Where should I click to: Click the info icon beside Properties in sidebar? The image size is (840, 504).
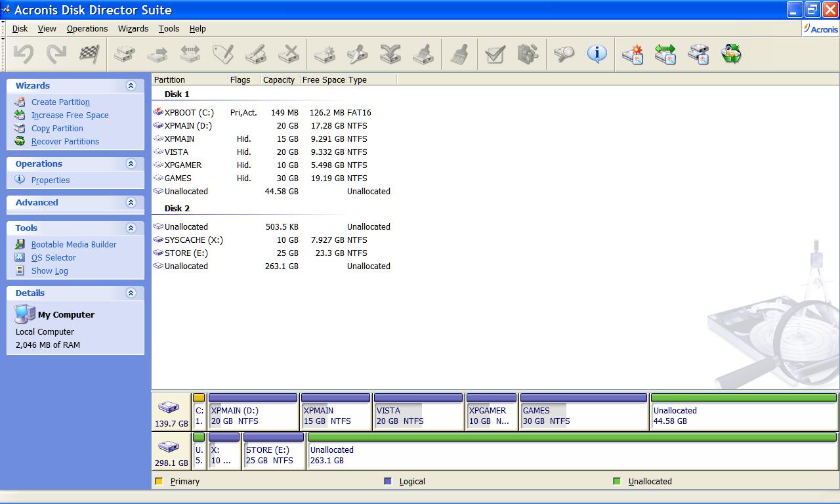point(20,180)
